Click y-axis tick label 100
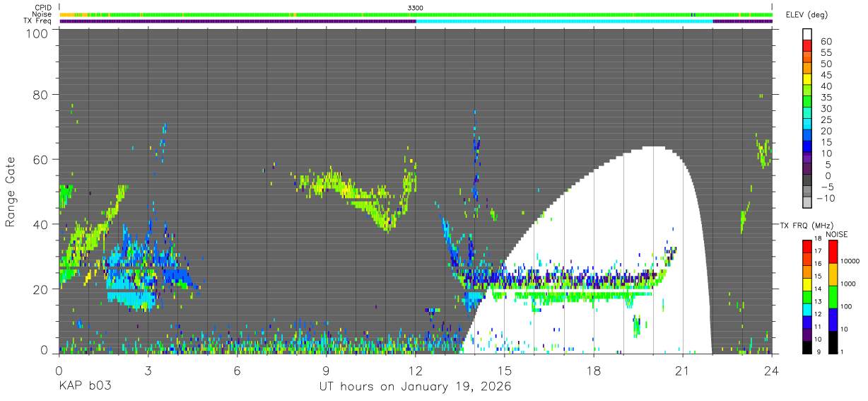 (37, 33)
